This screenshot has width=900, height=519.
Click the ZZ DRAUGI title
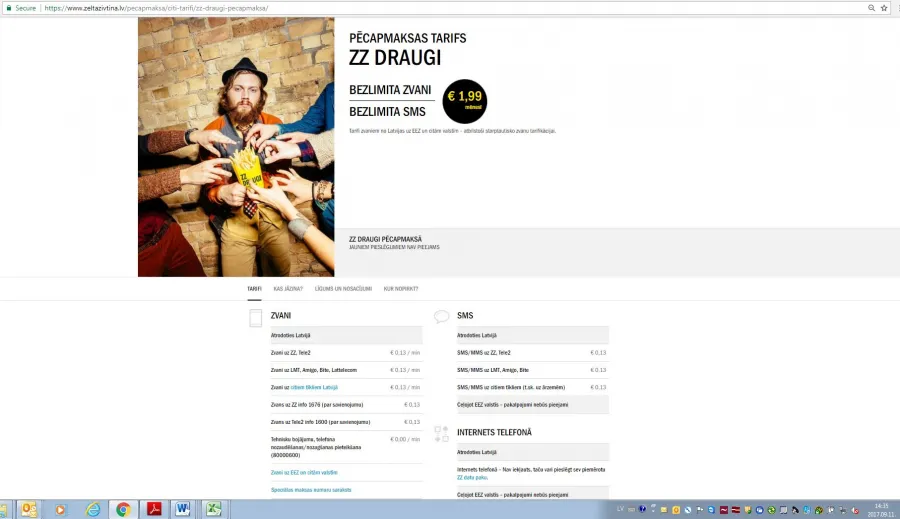395,58
